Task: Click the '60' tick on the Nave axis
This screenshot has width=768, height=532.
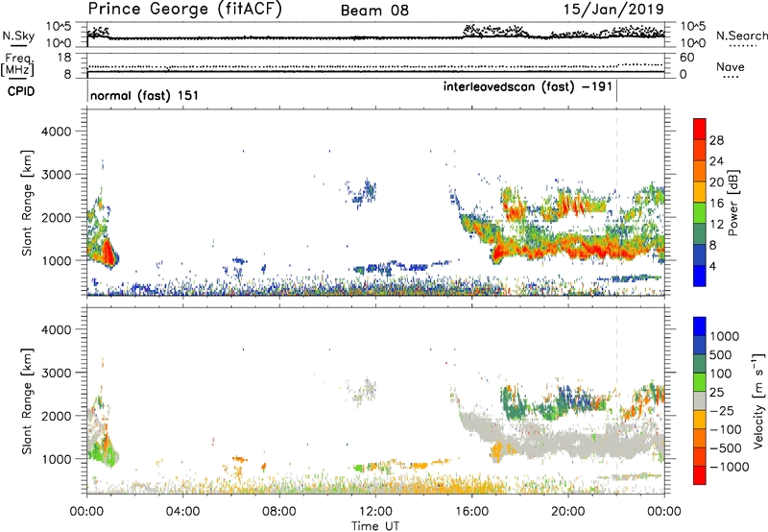Action: click(x=687, y=58)
